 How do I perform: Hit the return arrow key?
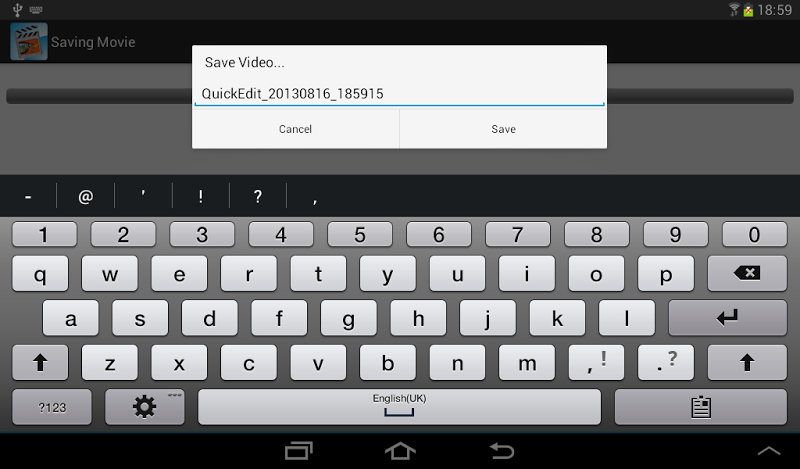click(x=728, y=318)
